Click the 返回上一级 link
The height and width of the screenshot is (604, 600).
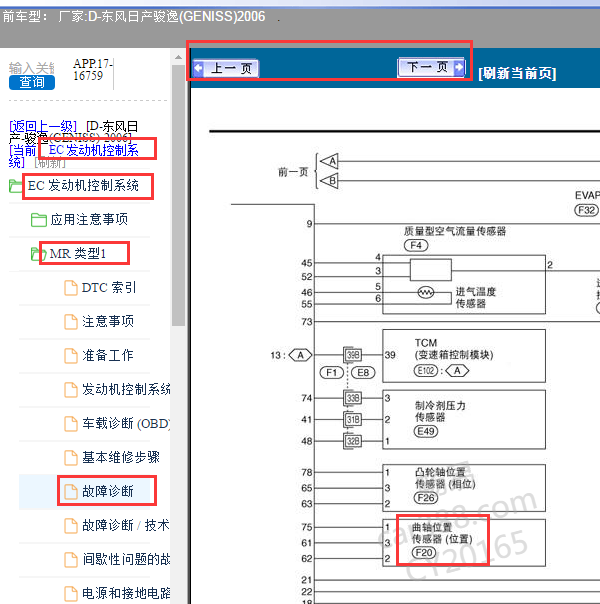pos(43,126)
